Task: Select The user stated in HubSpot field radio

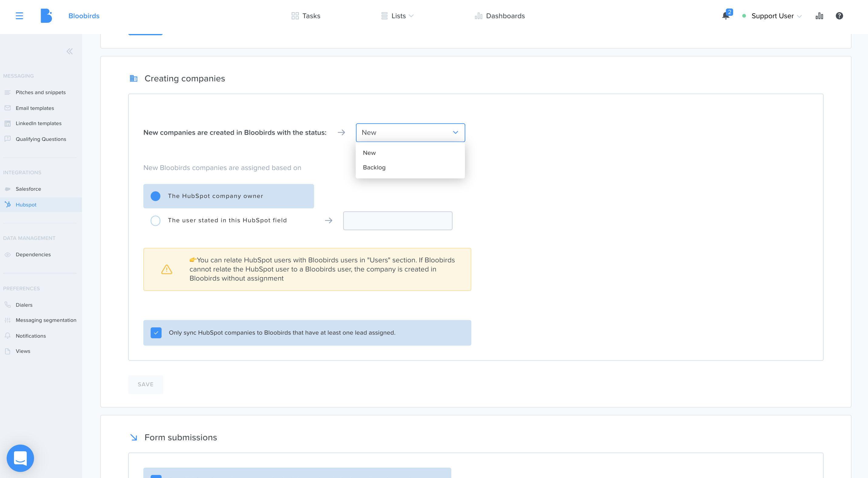Action: point(155,221)
